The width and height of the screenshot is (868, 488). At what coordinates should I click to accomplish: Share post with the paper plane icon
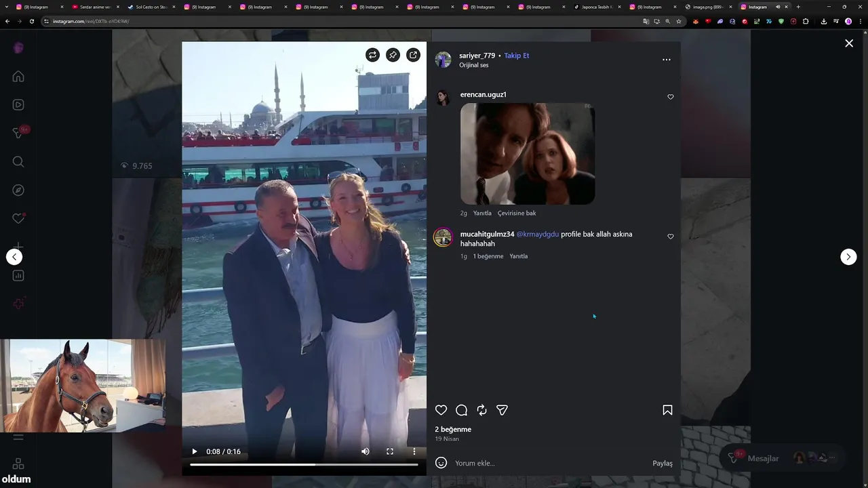[502, 410]
